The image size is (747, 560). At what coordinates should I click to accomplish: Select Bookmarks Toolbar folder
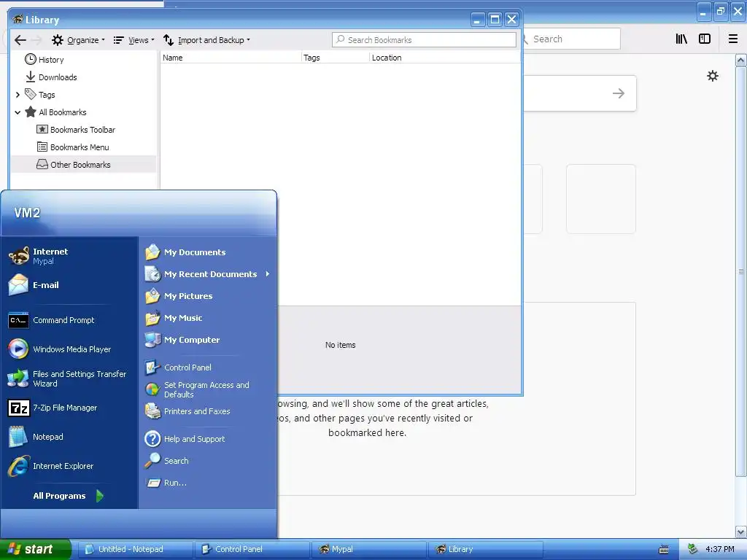click(x=76, y=130)
